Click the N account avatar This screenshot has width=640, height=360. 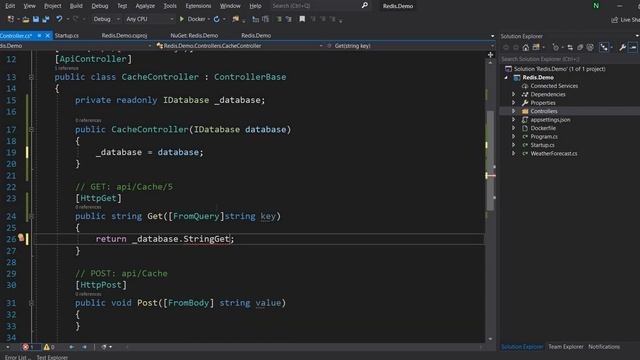point(596,6)
